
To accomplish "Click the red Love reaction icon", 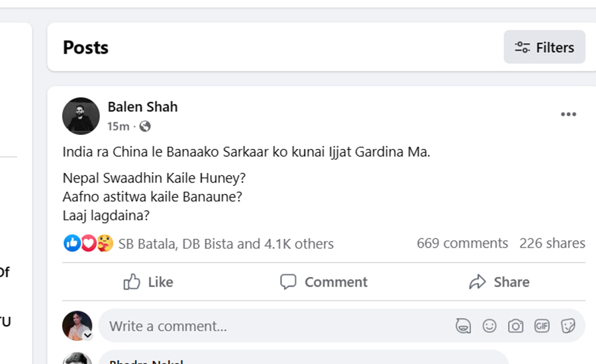I will 88,244.
